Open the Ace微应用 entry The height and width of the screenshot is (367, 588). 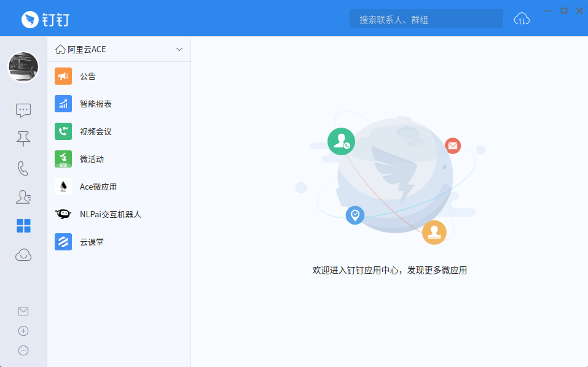click(119, 187)
